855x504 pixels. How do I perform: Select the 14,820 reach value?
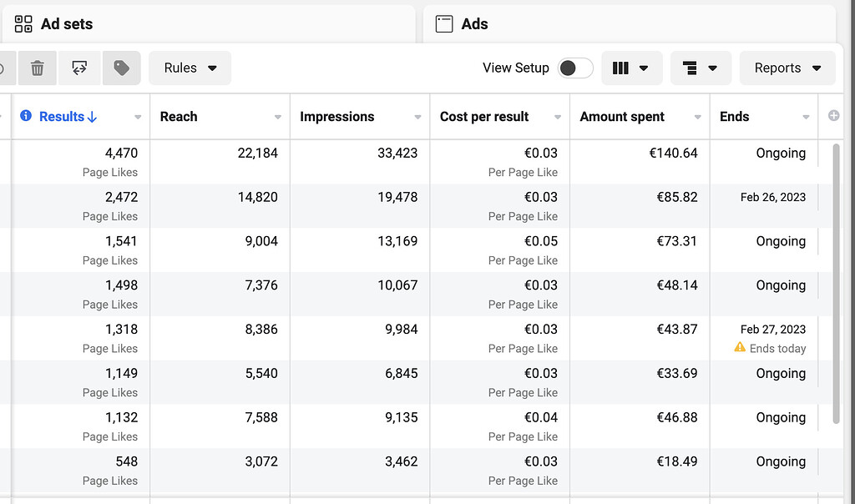click(x=257, y=197)
